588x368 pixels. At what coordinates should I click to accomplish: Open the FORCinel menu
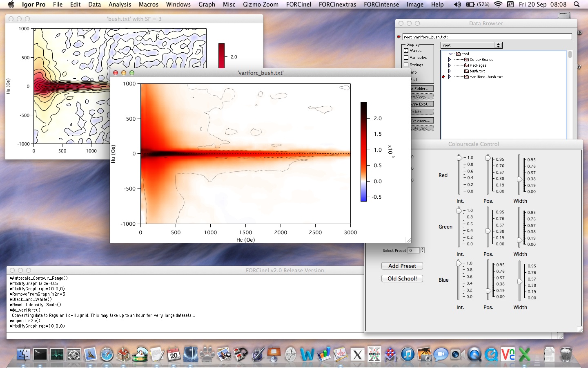click(x=298, y=4)
